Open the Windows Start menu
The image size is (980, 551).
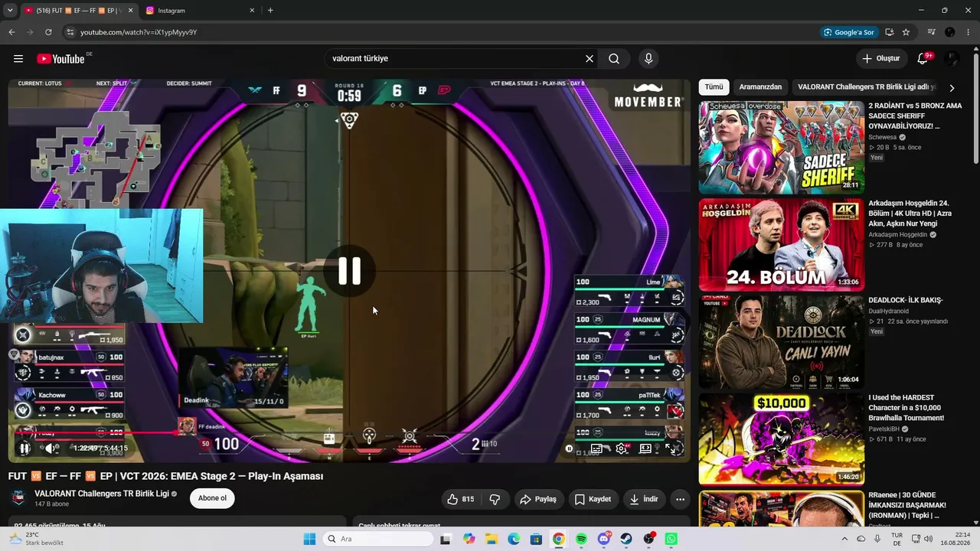(x=309, y=539)
